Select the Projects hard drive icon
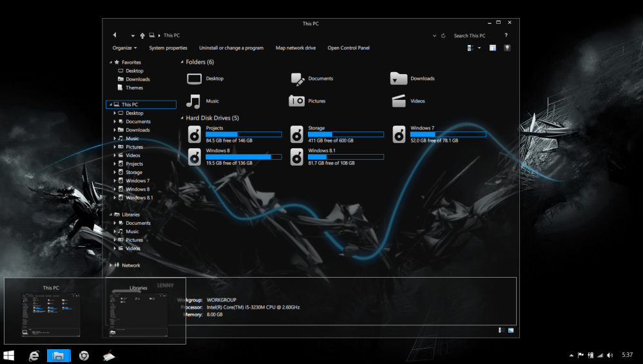643x364 pixels. click(195, 134)
